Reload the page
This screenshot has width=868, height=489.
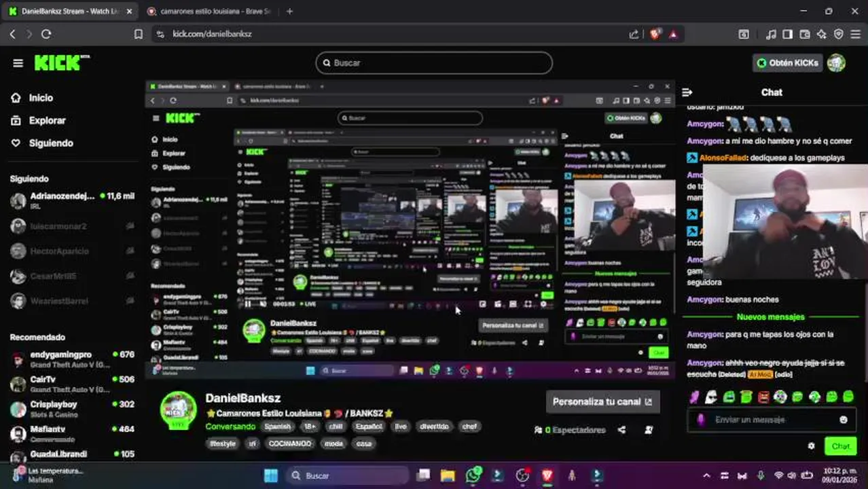pyautogui.click(x=46, y=34)
